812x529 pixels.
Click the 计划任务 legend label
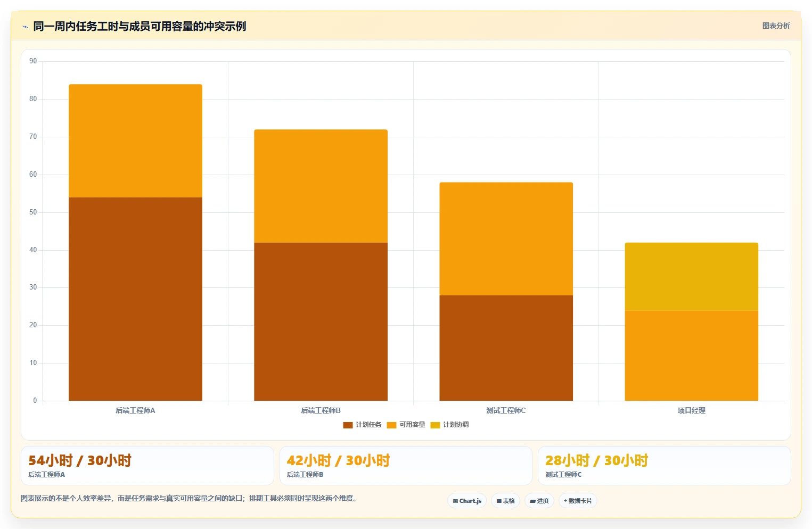click(x=368, y=425)
